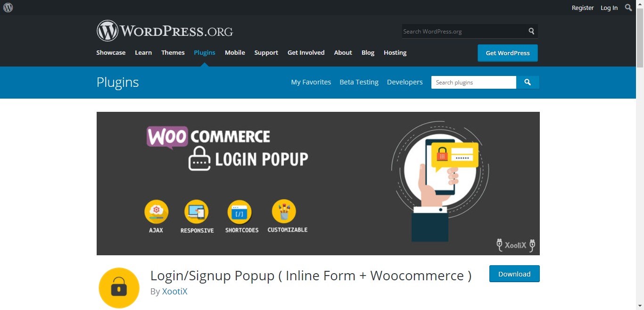Image resolution: width=644 pixels, height=310 pixels.
Task: Click the Customizable feature icon in the banner
Action: pos(284,211)
